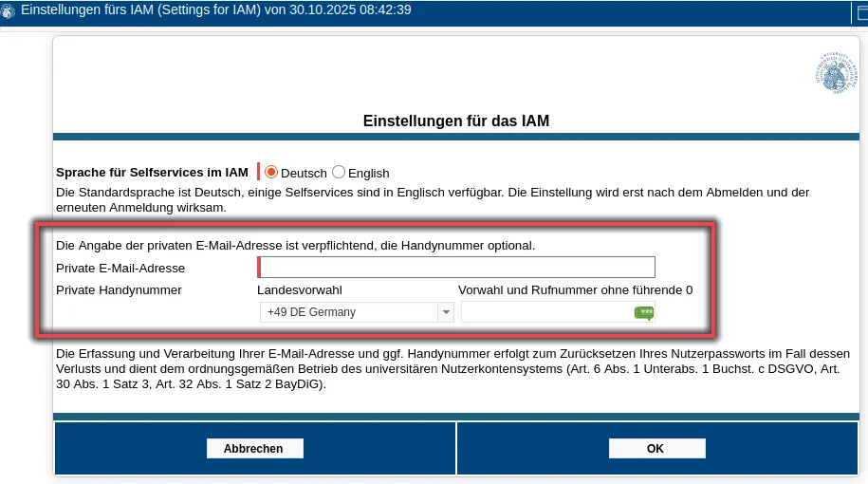Click the "Private Handynummer" label
Screen dimensions: 868x484
pyautogui.click(x=119, y=289)
